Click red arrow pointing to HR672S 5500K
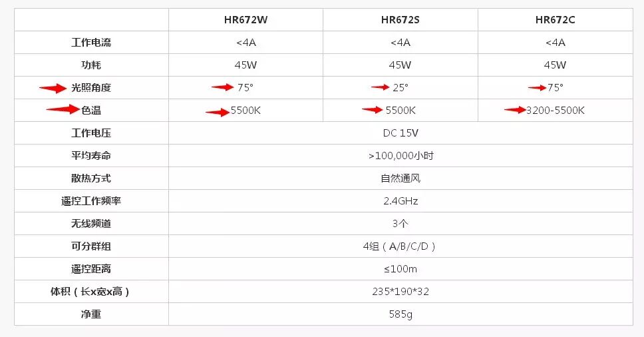Viewport: 644px width, 337px height. (373, 110)
